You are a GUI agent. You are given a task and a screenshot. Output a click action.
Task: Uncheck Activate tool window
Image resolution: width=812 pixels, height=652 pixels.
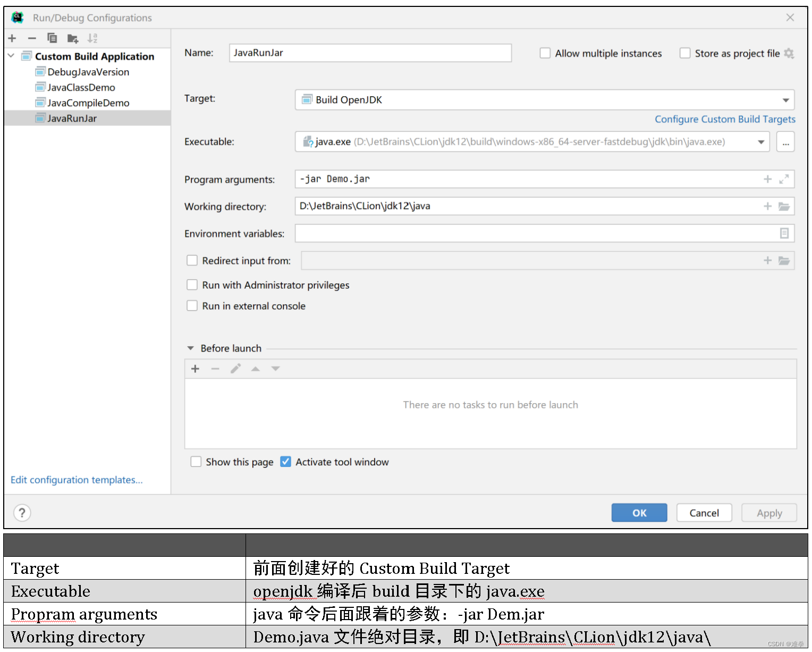[286, 462]
